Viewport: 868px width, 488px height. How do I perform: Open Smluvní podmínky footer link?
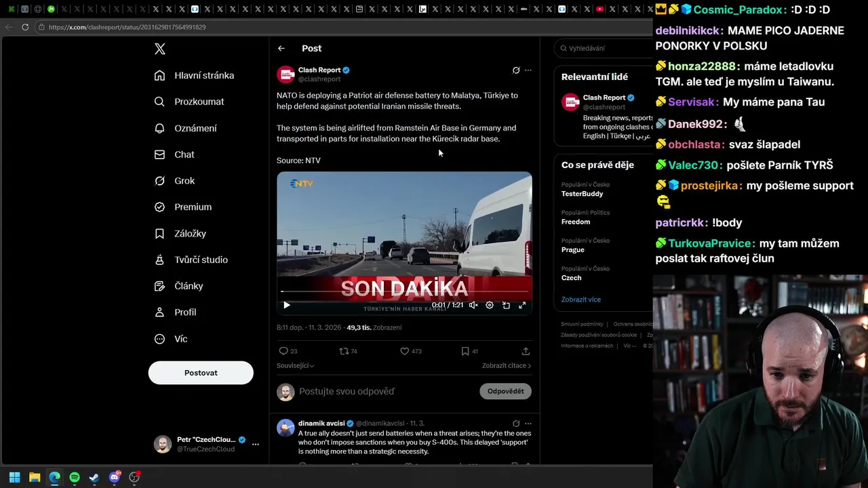[582, 324]
